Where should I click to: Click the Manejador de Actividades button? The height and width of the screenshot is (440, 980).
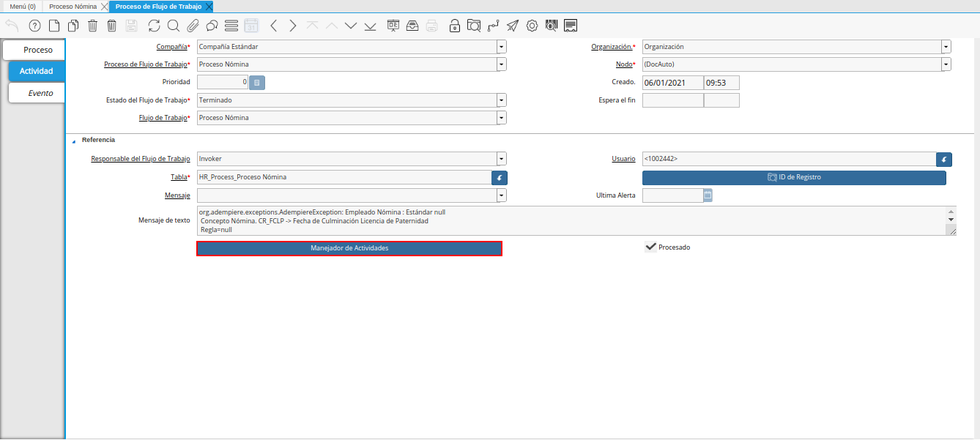[x=349, y=248]
